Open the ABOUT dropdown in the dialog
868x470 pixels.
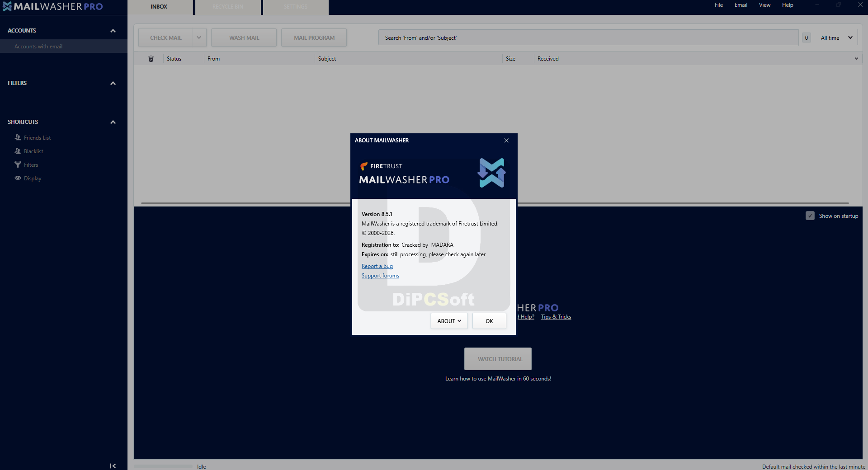tap(449, 321)
